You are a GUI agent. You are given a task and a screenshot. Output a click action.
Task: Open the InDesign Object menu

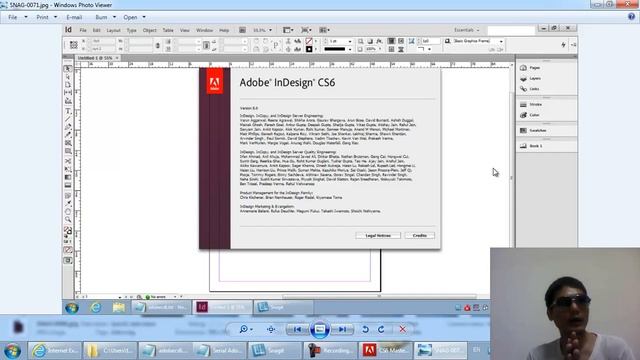point(149,30)
